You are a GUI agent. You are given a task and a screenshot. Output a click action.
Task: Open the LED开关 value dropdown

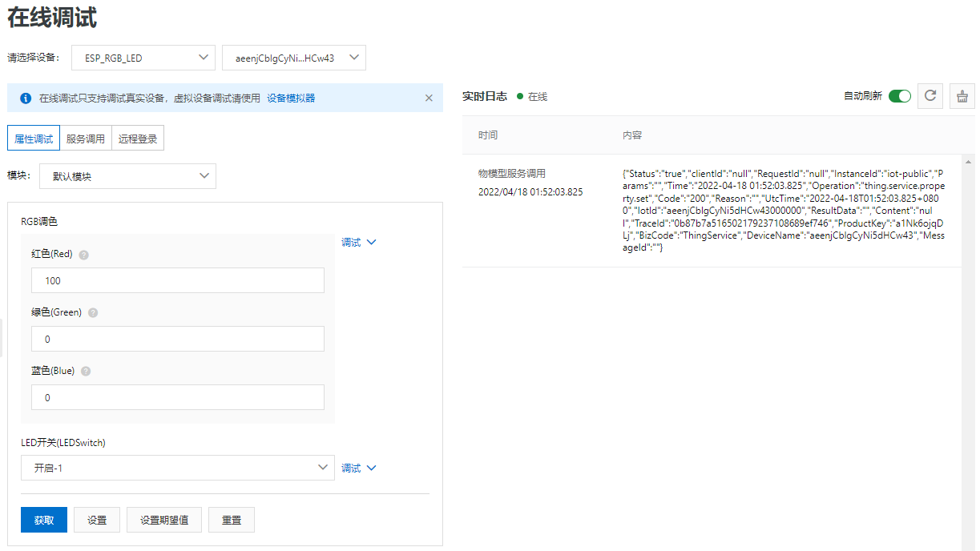point(177,468)
